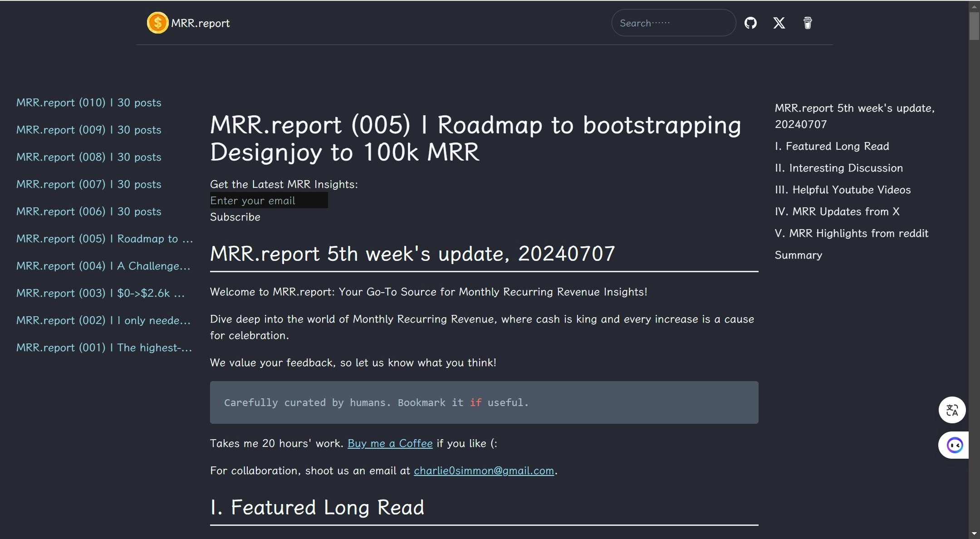Jump to IV. MRR Updates from X

pyautogui.click(x=837, y=211)
